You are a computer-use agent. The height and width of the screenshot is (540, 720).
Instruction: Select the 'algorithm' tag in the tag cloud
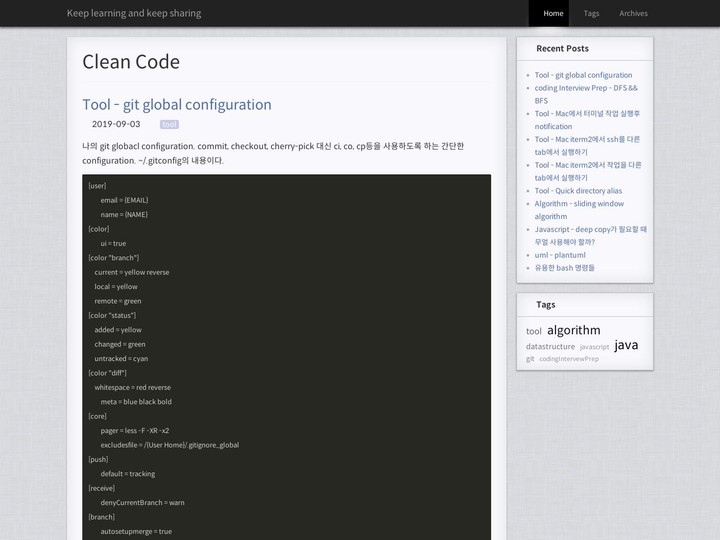[x=574, y=330]
